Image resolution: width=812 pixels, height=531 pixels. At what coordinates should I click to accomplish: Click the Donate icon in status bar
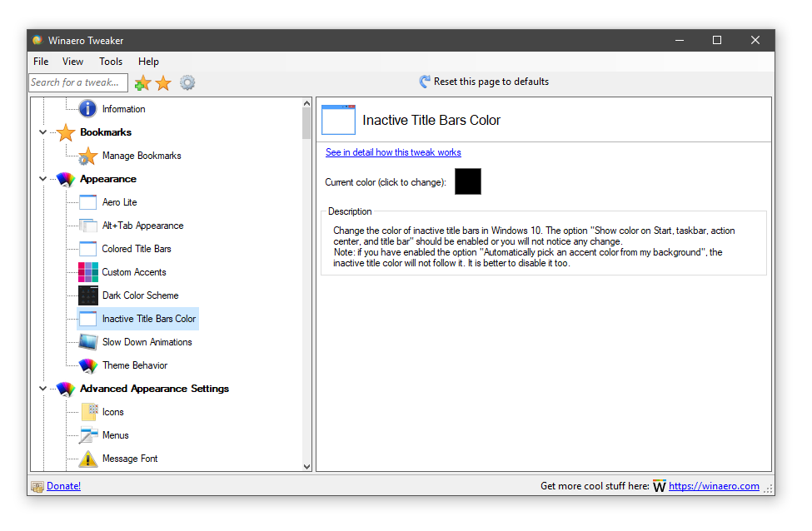click(x=37, y=487)
